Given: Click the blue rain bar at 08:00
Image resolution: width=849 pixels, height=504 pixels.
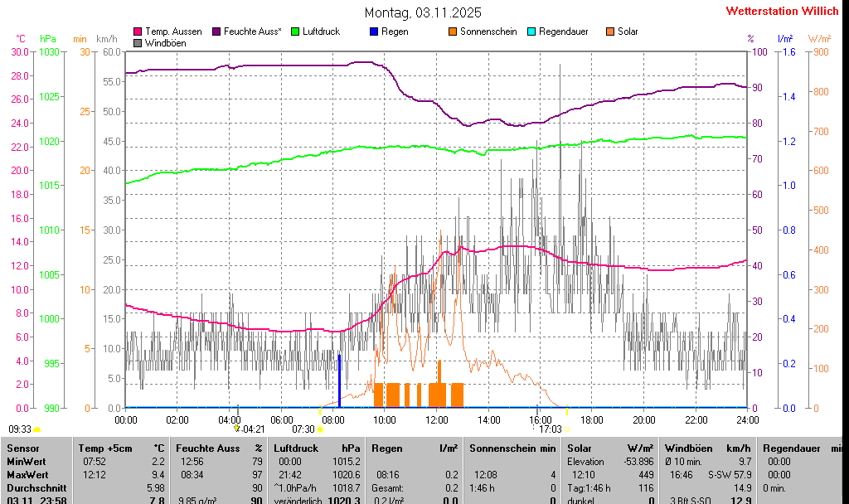Looking at the screenshot, I should click(x=339, y=380).
